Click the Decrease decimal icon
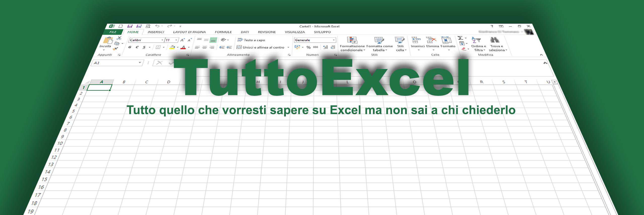 pos(333,47)
